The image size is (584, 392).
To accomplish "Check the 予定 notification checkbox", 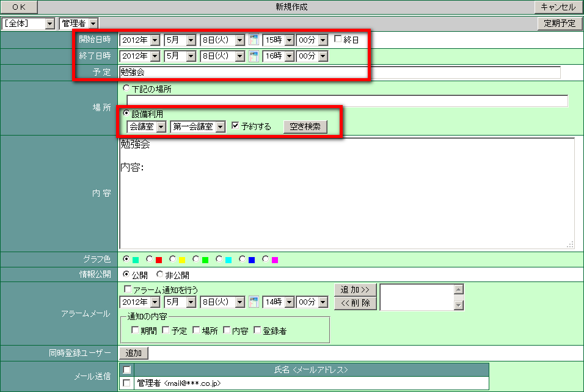I will tap(166, 330).
